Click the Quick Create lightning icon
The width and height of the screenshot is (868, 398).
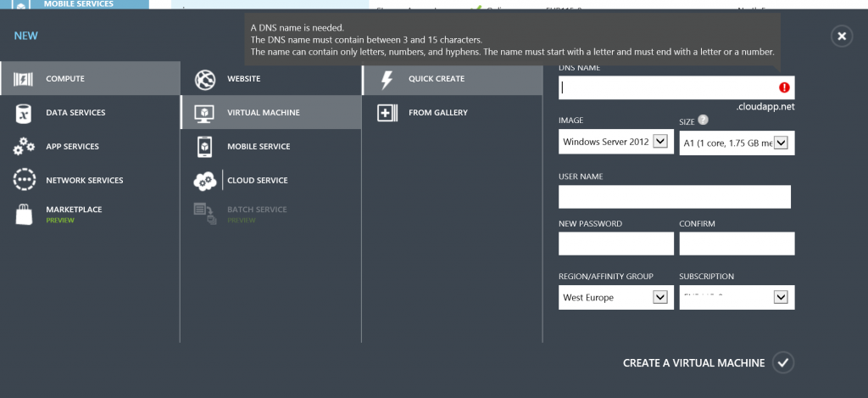[387, 79]
